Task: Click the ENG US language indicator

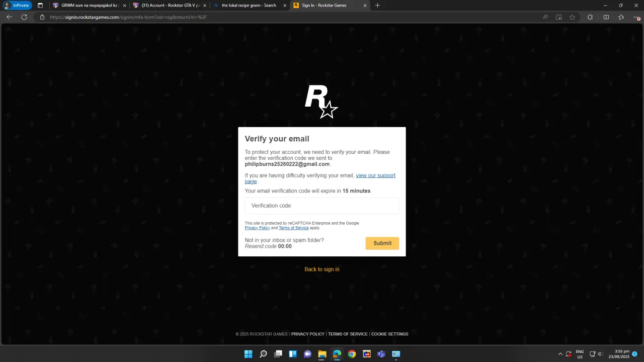Action: pos(580,354)
